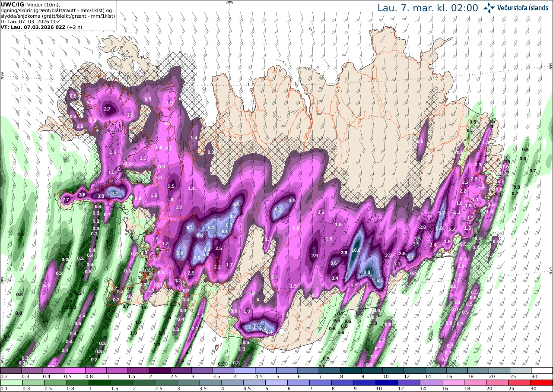Click the 'IT: Lau. 07. 03. 2026 00Z' line
Image resolution: width=553 pixels, height=392 pixels.
tap(30, 21)
